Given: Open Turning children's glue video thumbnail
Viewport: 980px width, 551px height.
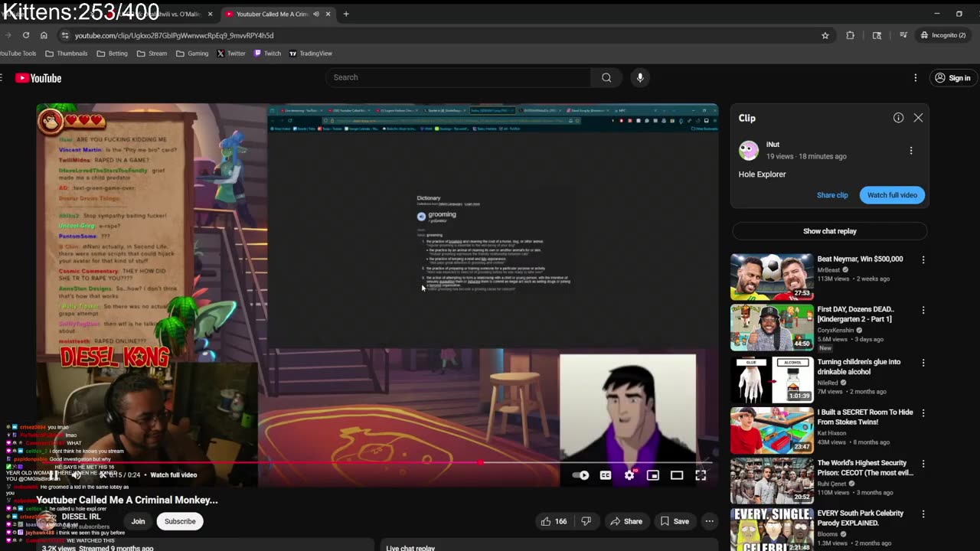Looking at the screenshot, I should point(772,378).
